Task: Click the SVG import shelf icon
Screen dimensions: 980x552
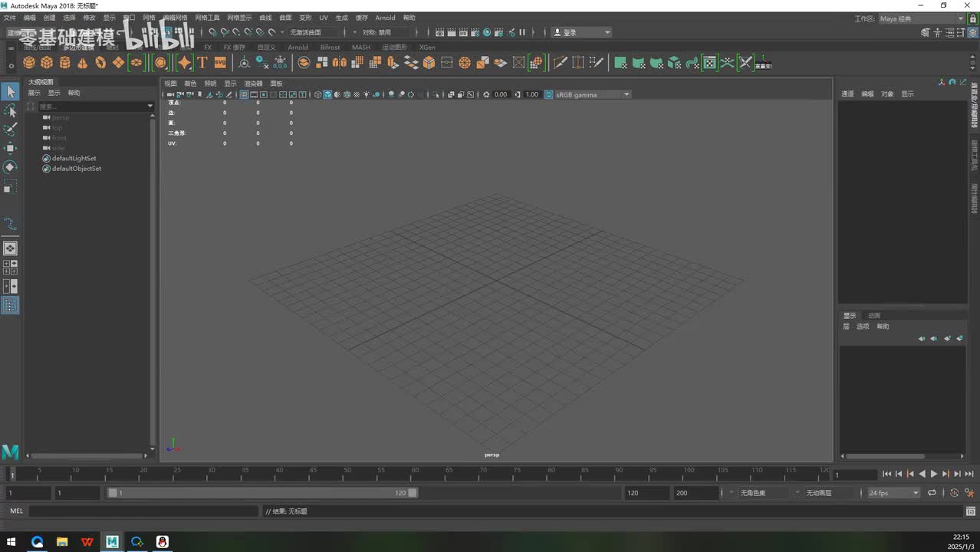Action: [x=220, y=63]
